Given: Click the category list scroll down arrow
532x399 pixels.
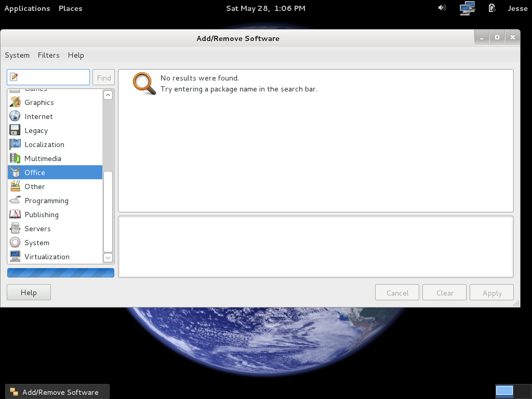Looking at the screenshot, I should pos(108,257).
